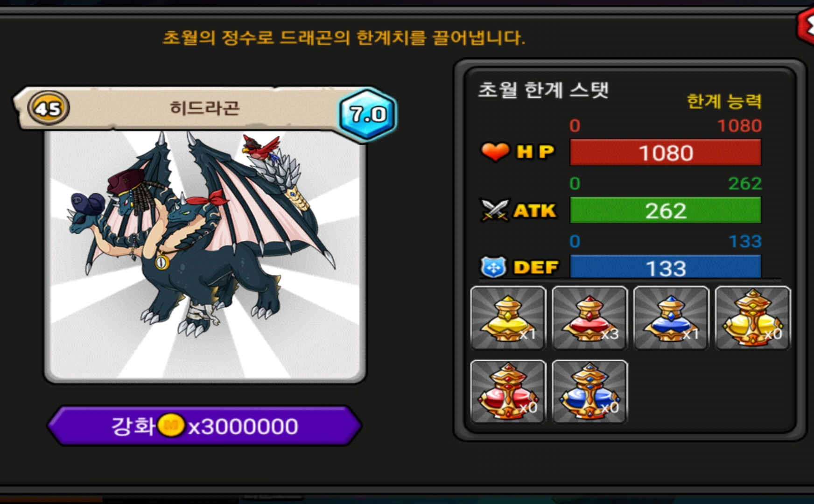Viewport: 814px width, 504px height.
Task: Select the large yellow essence potion
Action: (x=753, y=318)
